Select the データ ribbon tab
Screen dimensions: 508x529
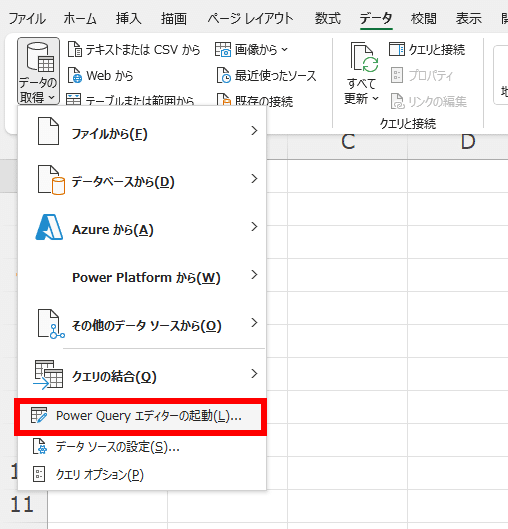(376, 18)
